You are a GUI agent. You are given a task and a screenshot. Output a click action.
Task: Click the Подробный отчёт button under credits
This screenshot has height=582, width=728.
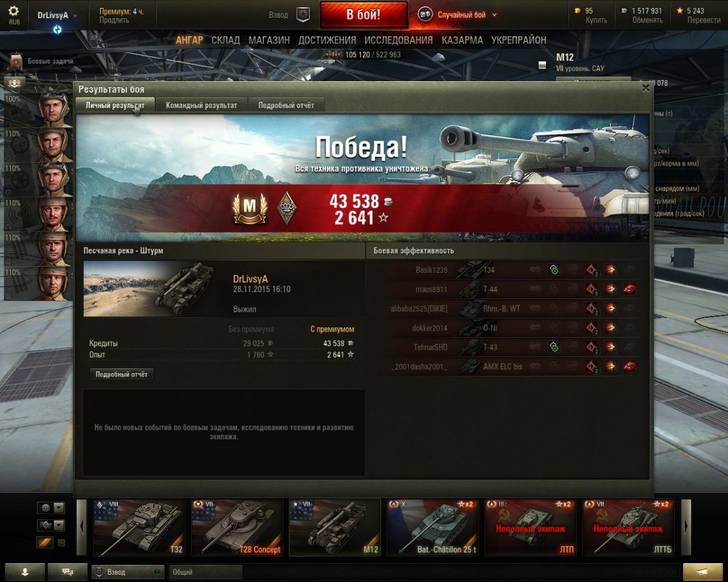coord(121,374)
